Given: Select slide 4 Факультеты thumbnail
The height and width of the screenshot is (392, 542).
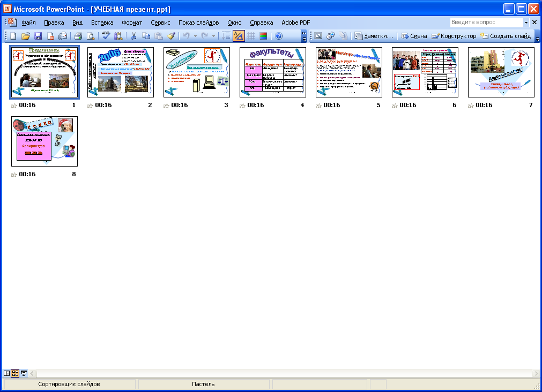Looking at the screenshot, I should click(273, 72).
